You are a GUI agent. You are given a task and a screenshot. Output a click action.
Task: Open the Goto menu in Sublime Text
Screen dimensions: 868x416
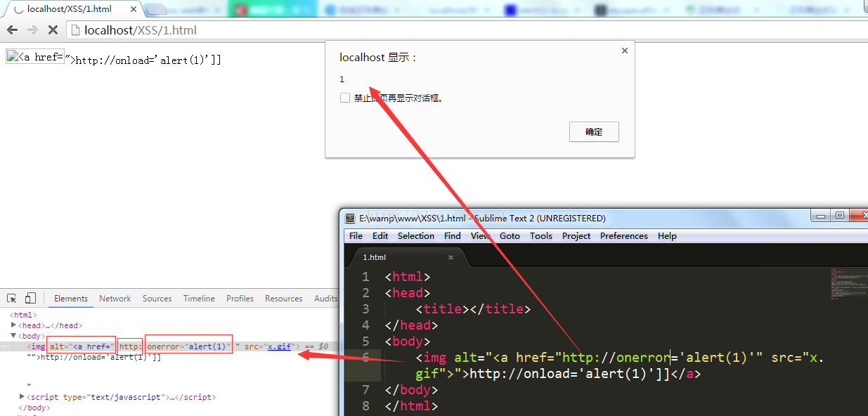pyautogui.click(x=510, y=236)
